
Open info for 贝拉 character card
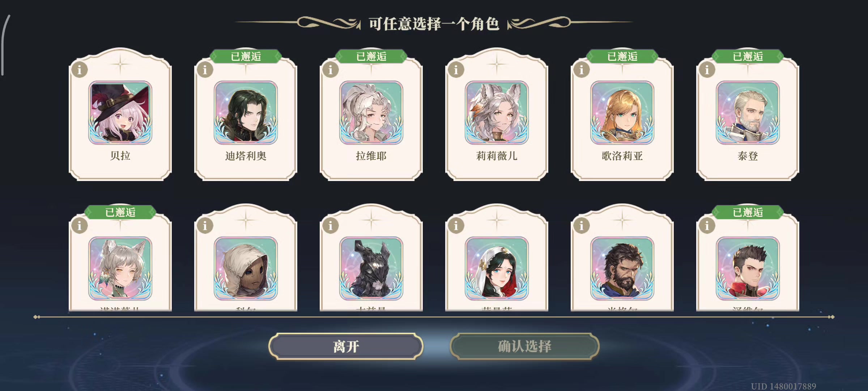pos(80,70)
